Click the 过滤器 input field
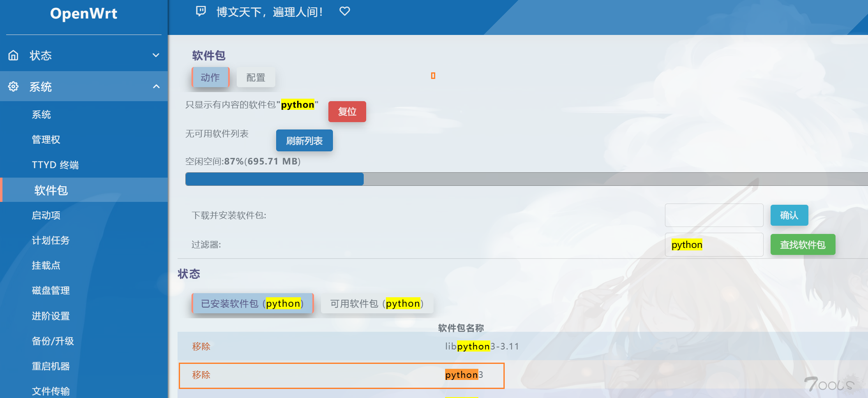 click(714, 244)
